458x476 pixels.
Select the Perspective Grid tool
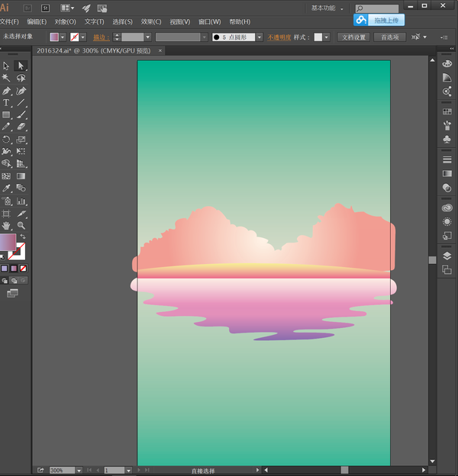[x=21, y=163]
